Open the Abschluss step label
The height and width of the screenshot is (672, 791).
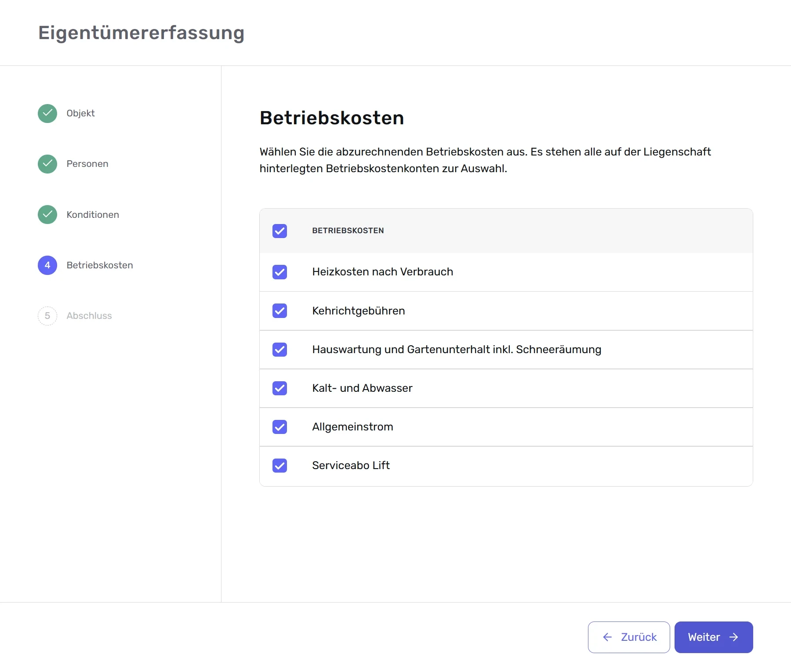pos(89,316)
